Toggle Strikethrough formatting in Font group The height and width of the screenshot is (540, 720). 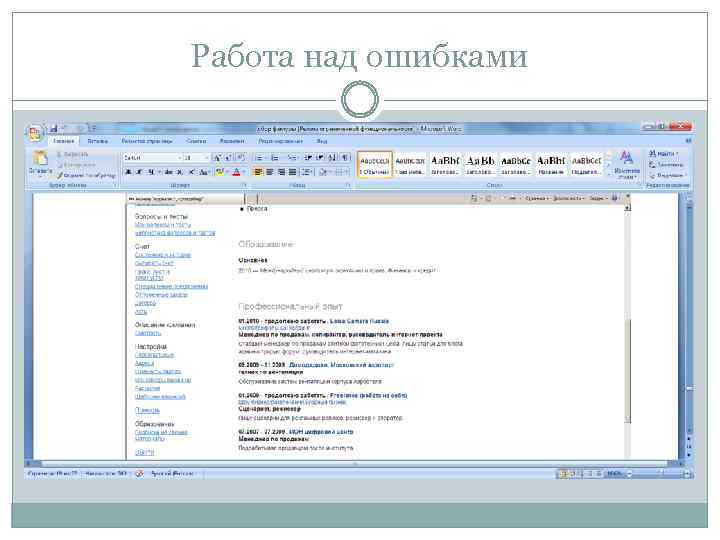[169, 172]
